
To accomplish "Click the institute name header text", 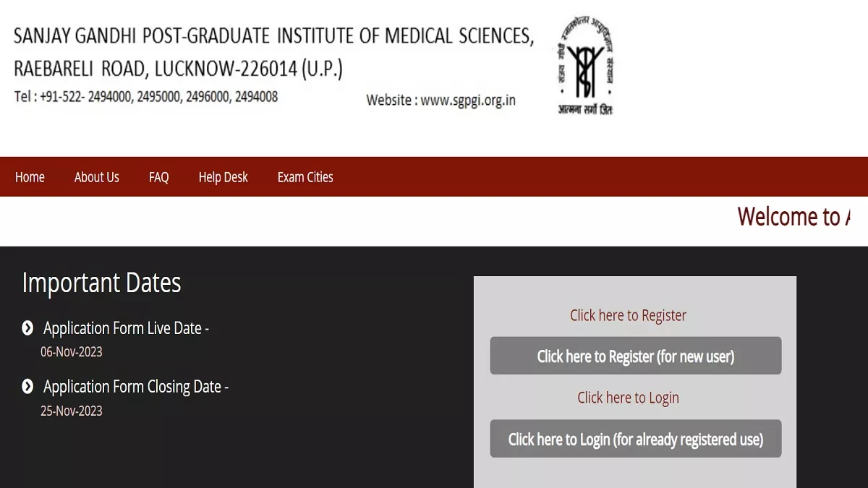I will point(273,36).
